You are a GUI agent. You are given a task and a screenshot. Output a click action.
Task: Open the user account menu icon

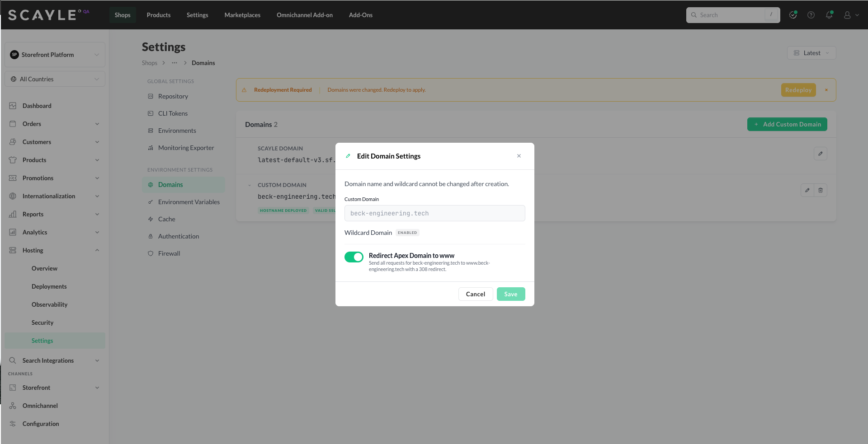pyautogui.click(x=851, y=15)
